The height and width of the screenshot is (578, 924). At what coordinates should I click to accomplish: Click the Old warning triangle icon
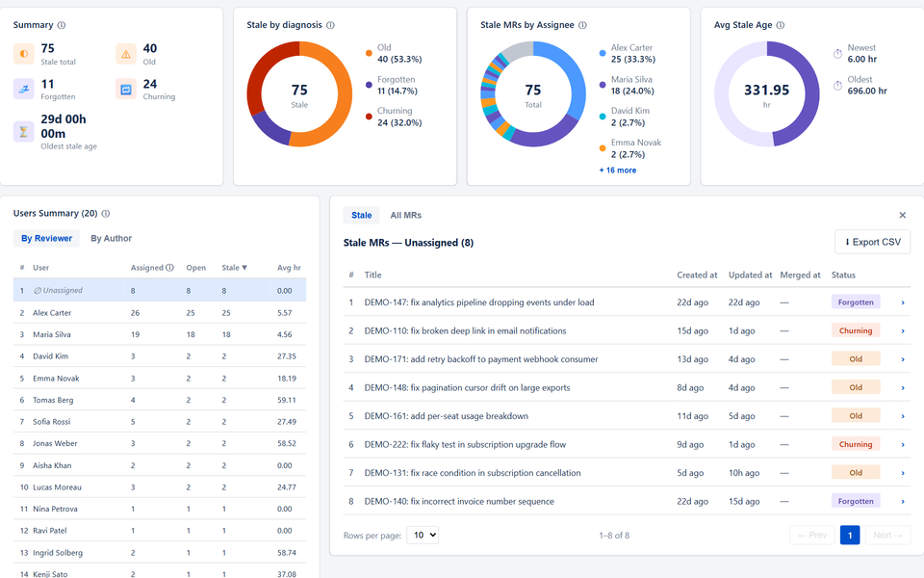tap(126, 54)
